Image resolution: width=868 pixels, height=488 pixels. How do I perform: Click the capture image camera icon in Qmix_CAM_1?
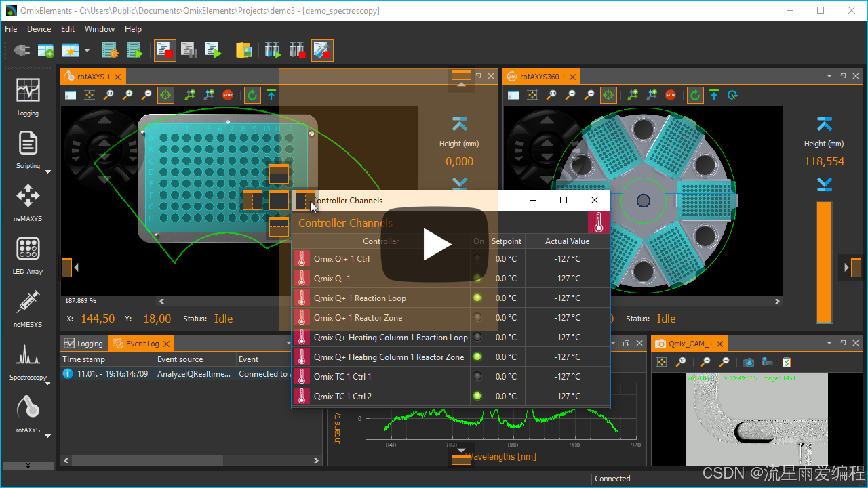click(749, 362)
